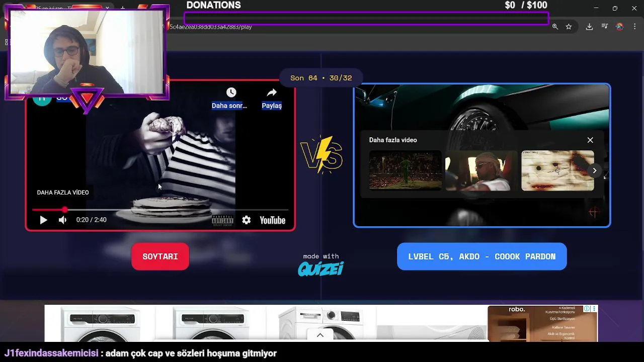Click the first washing machine ad image

point(100,323)
